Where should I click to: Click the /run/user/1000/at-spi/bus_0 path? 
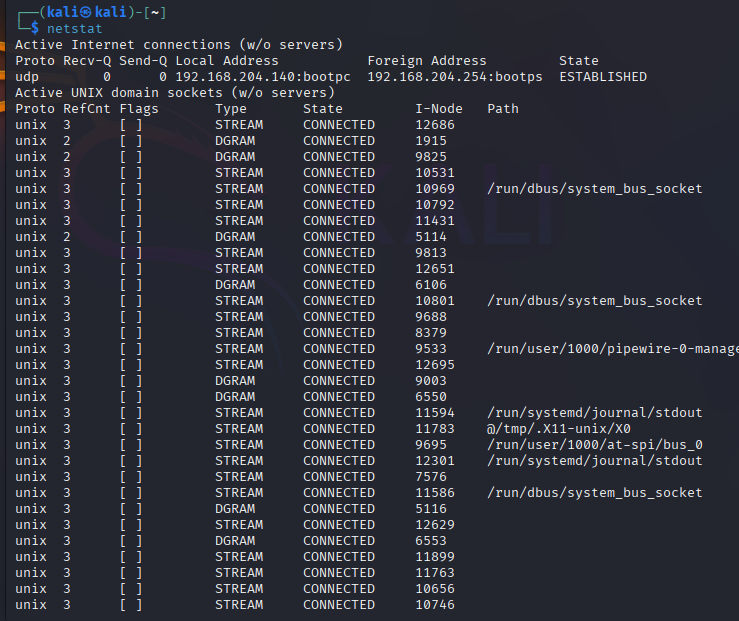pos(595,445)
